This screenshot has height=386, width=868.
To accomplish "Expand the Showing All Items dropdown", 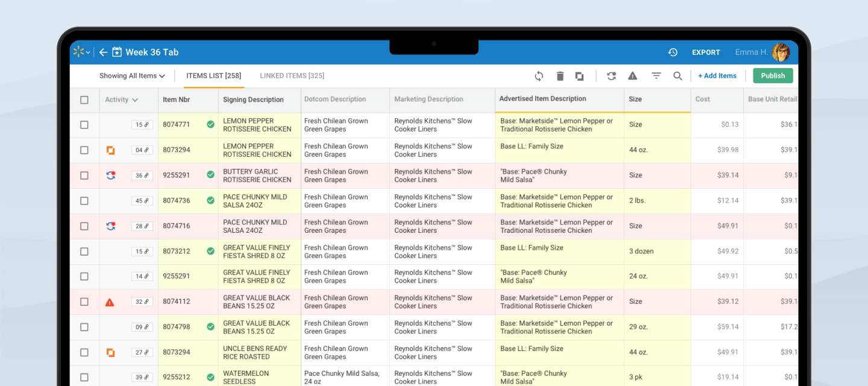I will [x=132, y=76].
